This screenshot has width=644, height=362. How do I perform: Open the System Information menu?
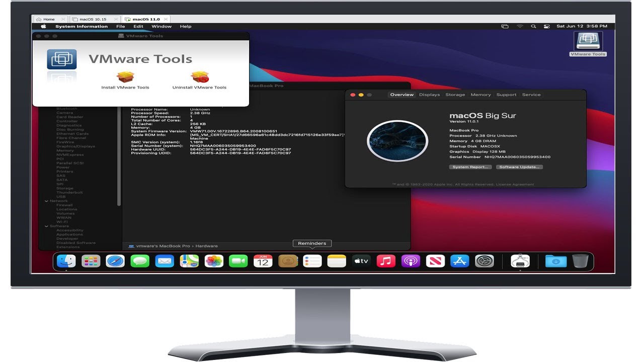(x=82, y=26)
